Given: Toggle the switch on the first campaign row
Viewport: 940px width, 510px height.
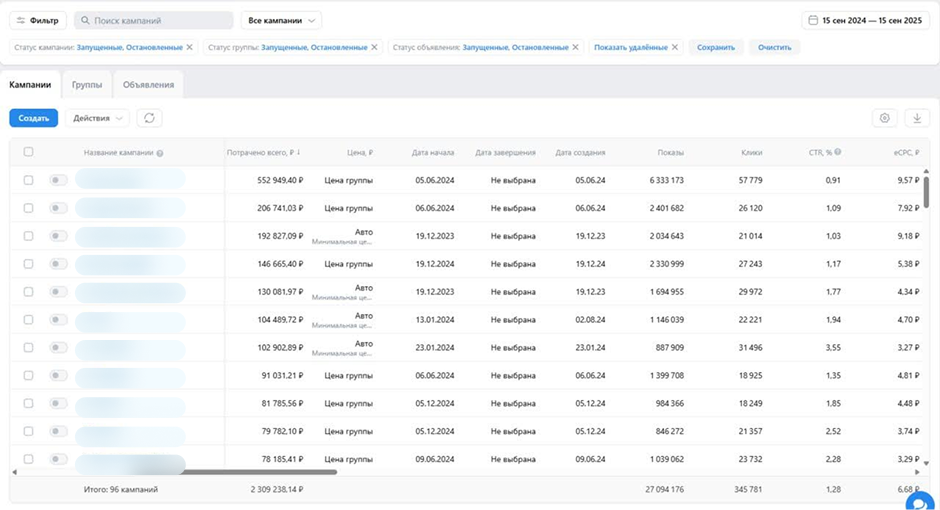Looking at the screenshot, I should pyautogui.click(x=58, y=180).
